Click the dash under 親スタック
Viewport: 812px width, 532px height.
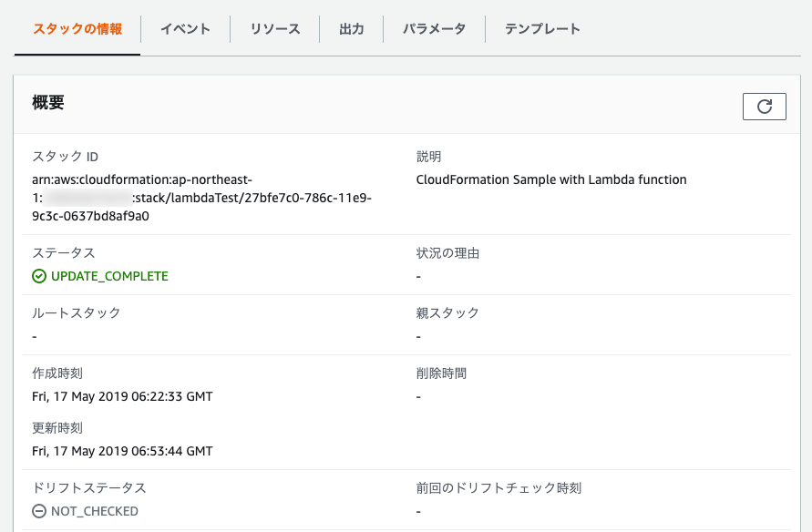click(x=418, y=336)
